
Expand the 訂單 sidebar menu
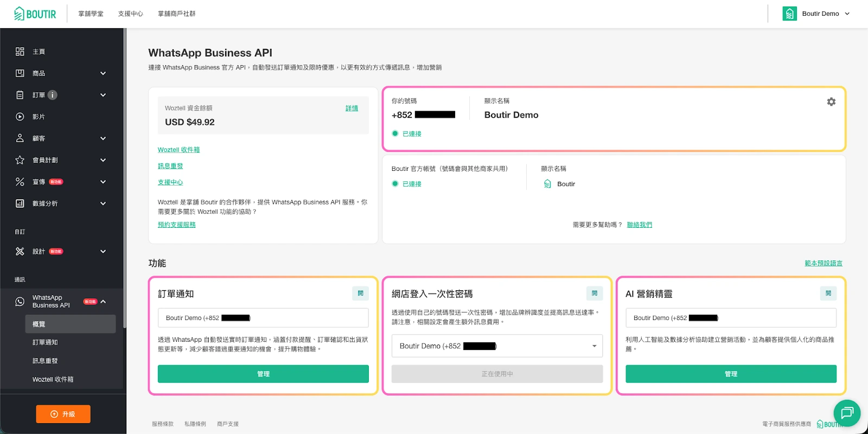point(103,95)
